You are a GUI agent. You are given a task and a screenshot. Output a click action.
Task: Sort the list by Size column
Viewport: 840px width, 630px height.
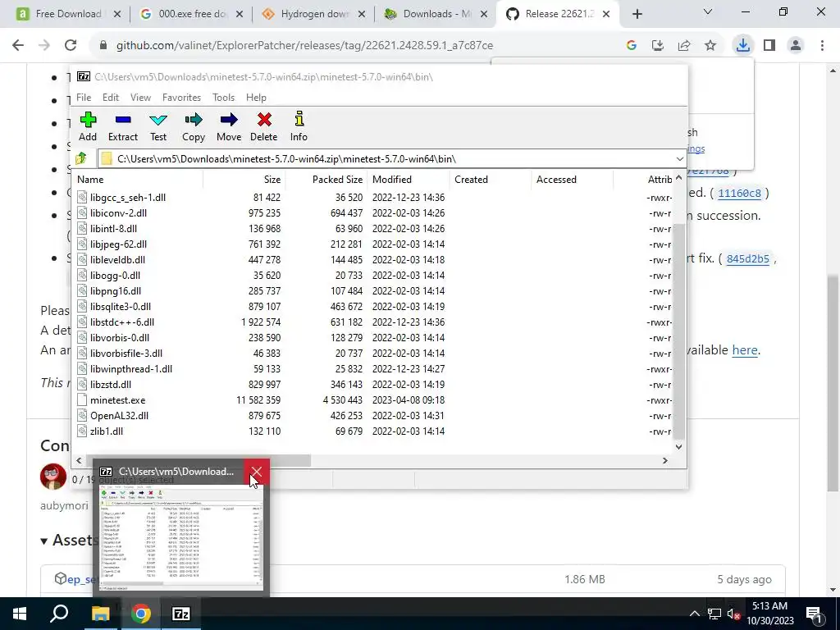(244, 180)
